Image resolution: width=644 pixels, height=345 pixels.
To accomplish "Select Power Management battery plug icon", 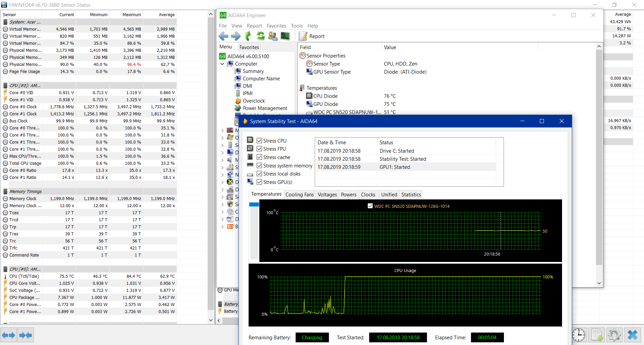I will (238, 108).
